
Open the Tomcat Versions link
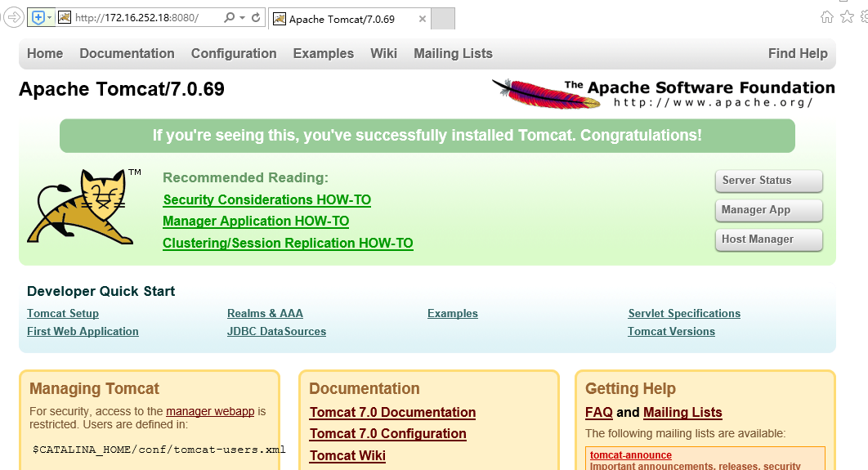click(x=672, y=332)
